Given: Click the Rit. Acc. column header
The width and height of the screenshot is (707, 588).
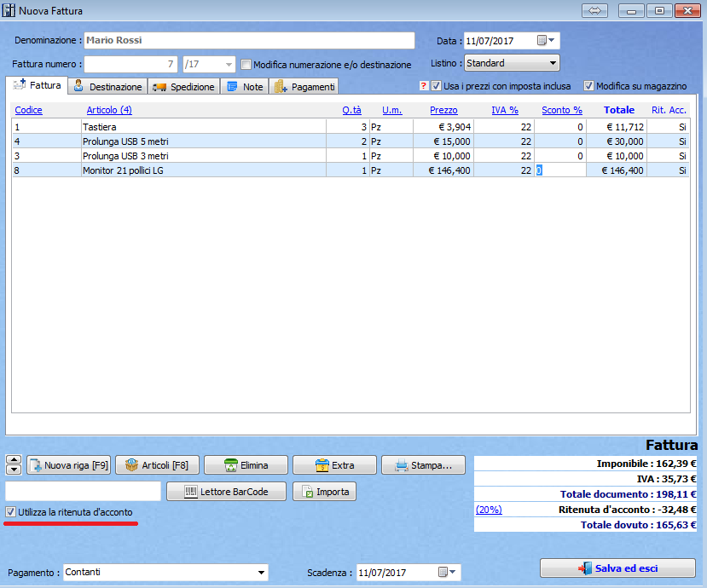Looking at the screenshot, I should (669, 110).
